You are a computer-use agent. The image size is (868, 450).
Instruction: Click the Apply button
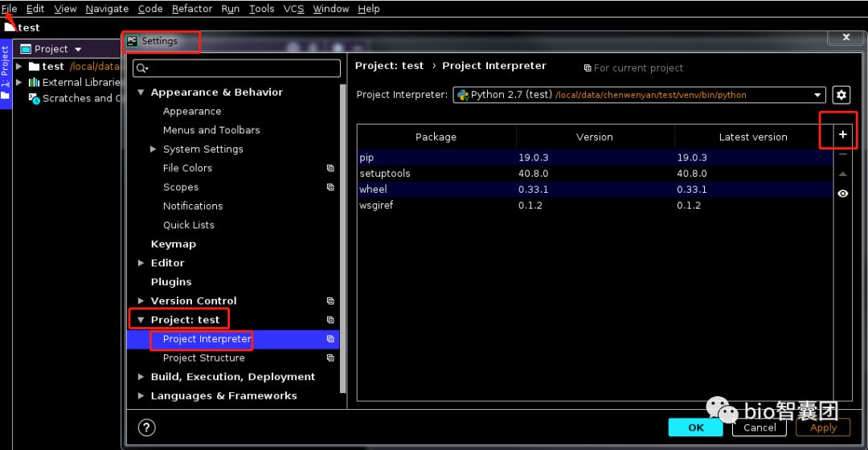(823, 427)
